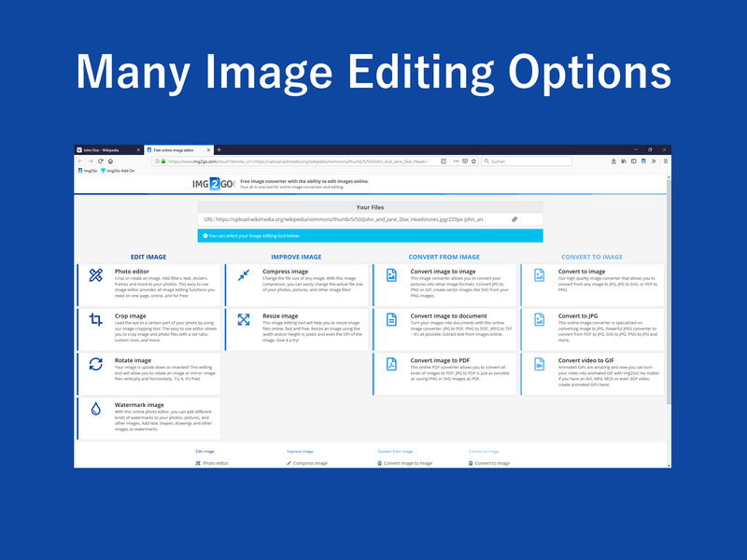Open the Photo editor card title
Image resolution: width=747 pixels, height=560 pixels.
(132, 272)
